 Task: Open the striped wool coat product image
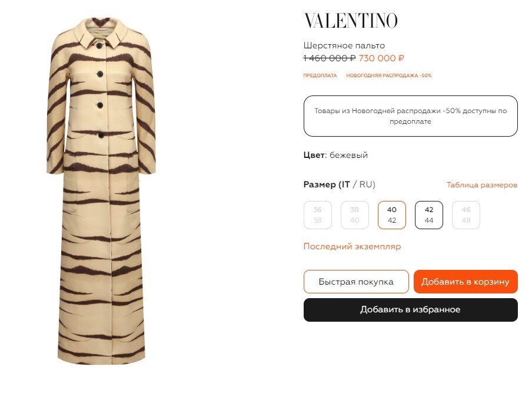coord(101,191)
